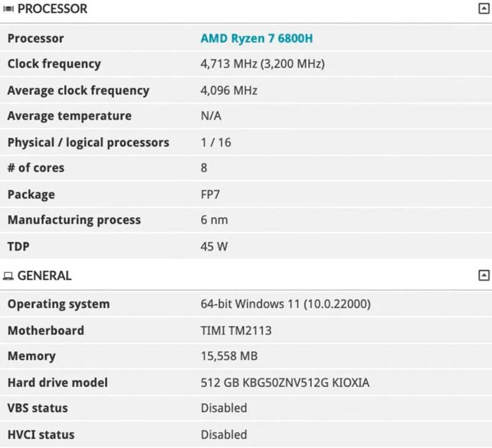Click the 6 nm manufacturing process value
Viewport: 492px width, 448px height.
coord(213,220)
